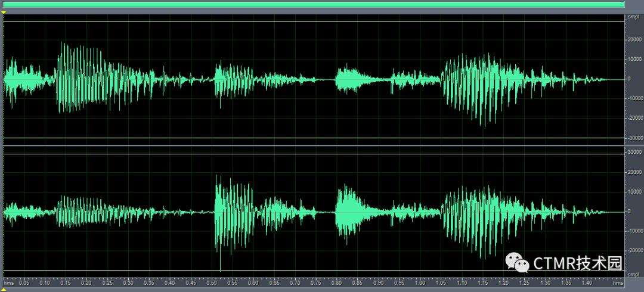Click the left hms label on the time ruler
This screenshot has height=292, width=644.
pyautogui.click(x=8, y=284)
